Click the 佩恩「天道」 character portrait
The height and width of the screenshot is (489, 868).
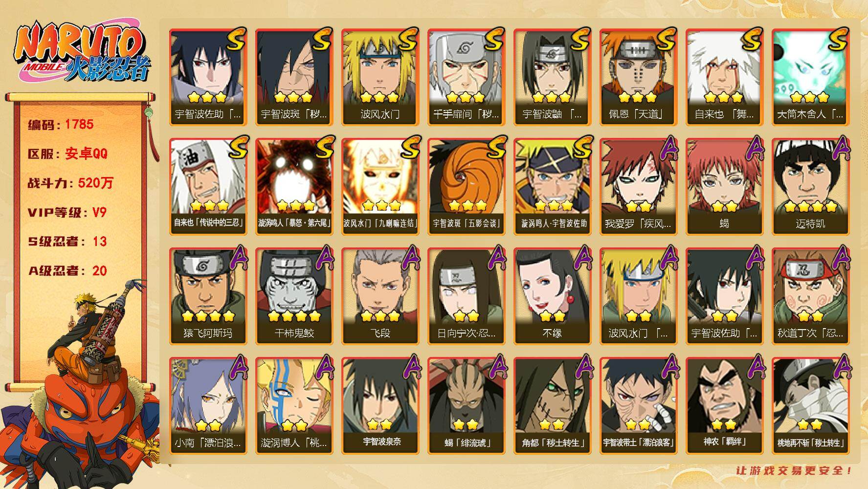pyautogui.click(x=638, y=77)
